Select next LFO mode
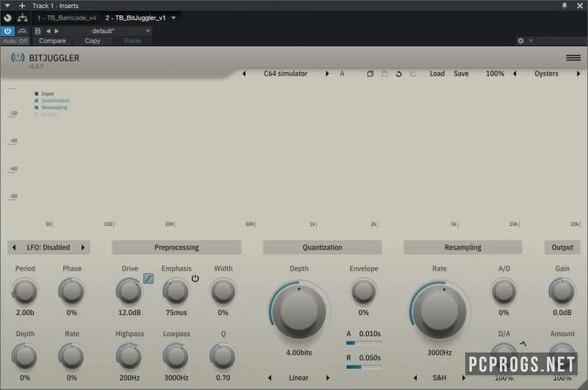This screenshot has width=588, height=390. click(x=83, y=247)
